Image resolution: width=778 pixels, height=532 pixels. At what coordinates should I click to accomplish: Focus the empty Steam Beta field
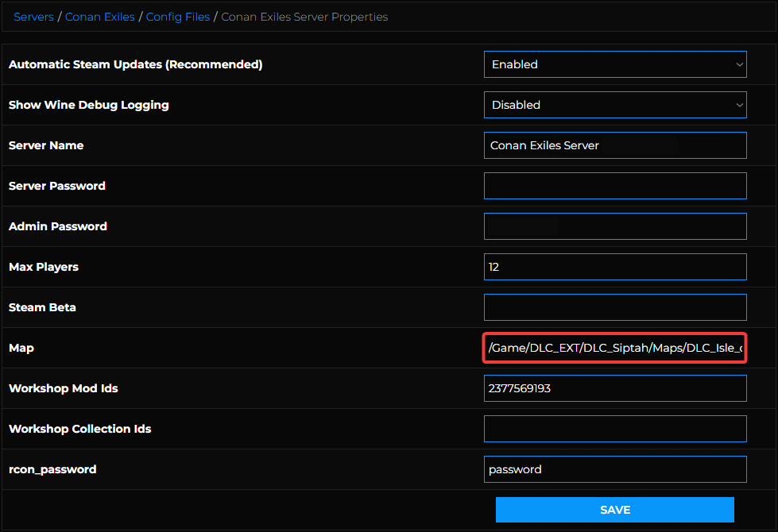(614, 307)
